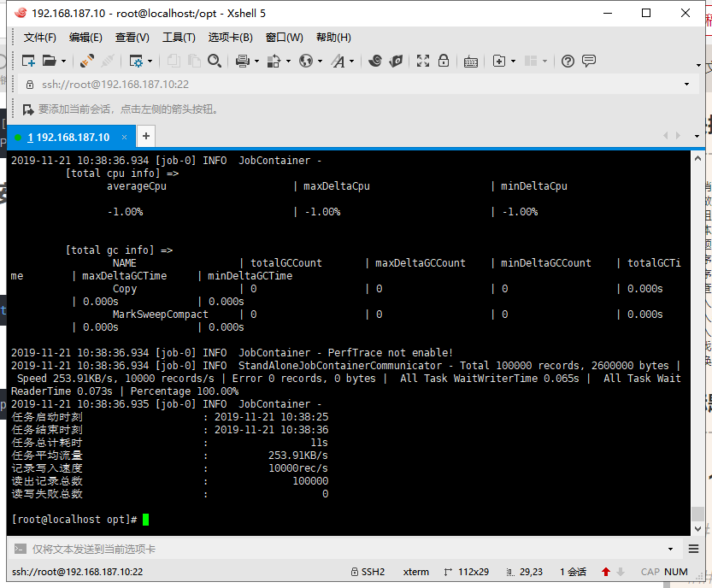Open session Properties gear icon

click(136, 61)
